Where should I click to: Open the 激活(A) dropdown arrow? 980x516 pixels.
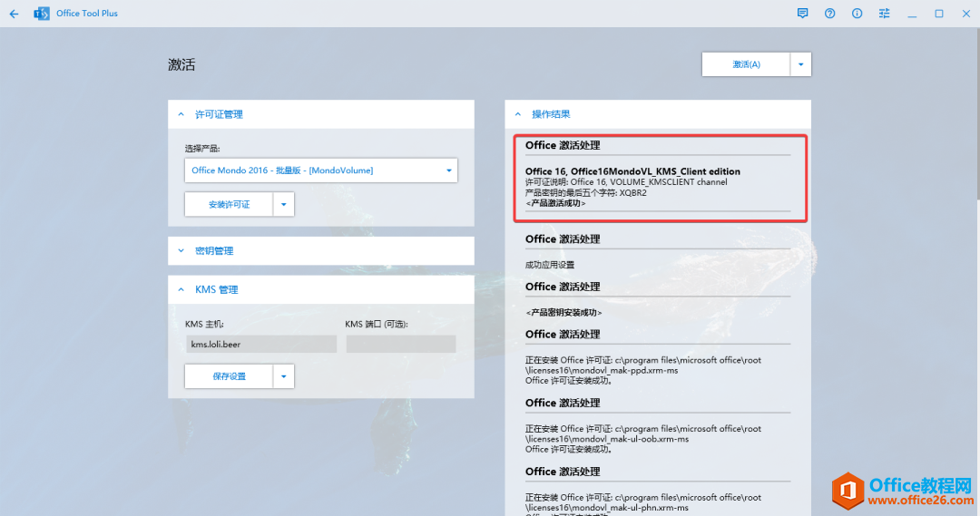(800, 64)
